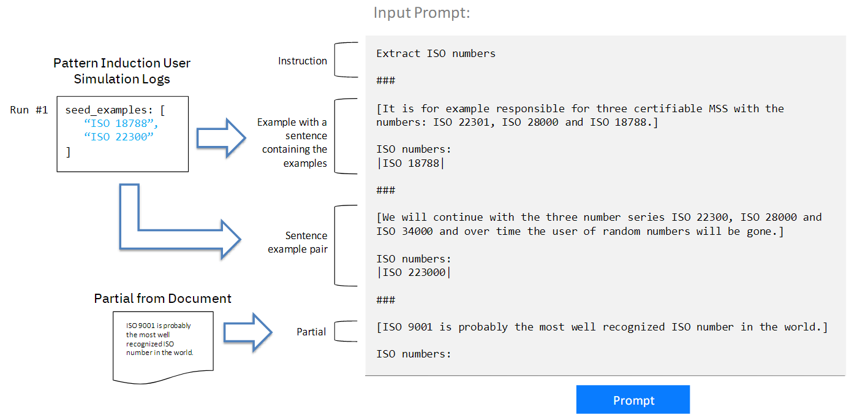The image size is (868, 420).
Task: Click the "Run #1" label
Action: tap(29, 110)
